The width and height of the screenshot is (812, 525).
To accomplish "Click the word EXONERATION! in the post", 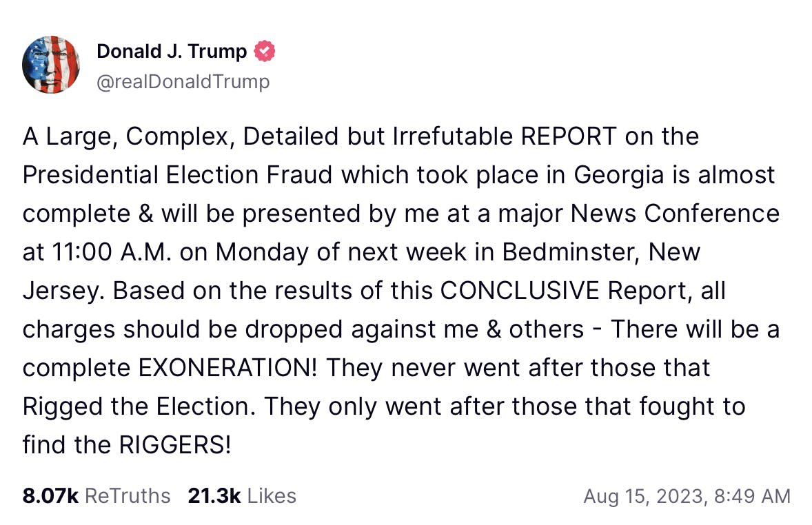I will pyautogui.click(x=228, y=368).
